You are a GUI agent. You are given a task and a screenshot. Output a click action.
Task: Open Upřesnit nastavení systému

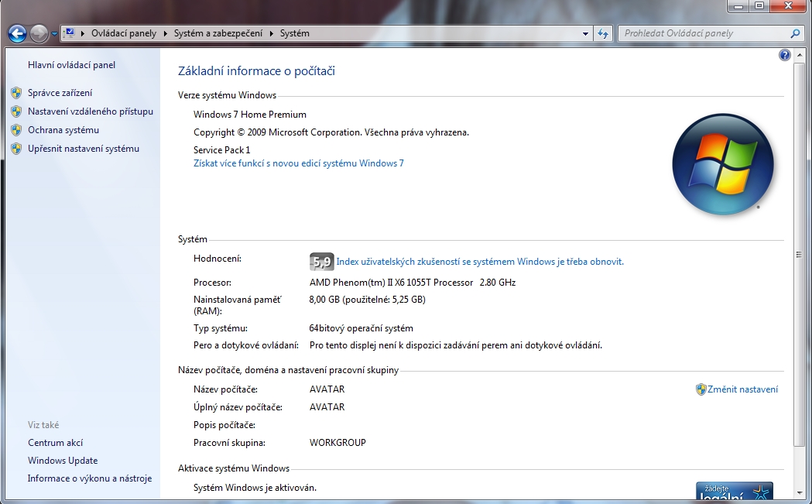[x=84, y=149]
